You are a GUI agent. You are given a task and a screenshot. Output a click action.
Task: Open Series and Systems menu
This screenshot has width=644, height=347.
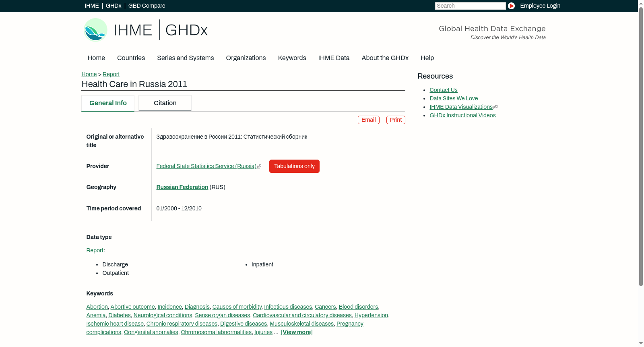coord(186,58)
